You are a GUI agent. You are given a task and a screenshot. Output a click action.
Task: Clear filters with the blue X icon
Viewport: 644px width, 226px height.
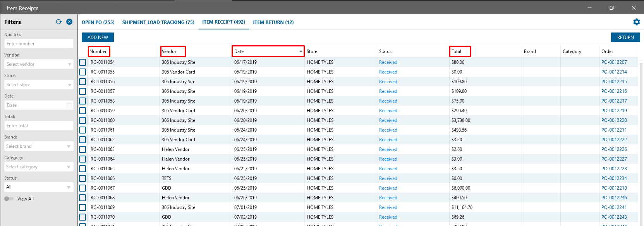tap(69, 22)
